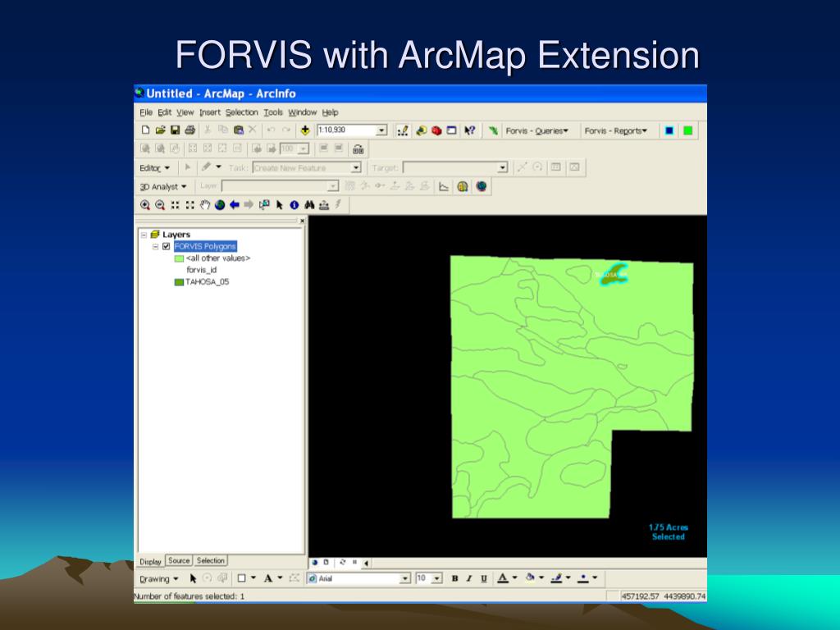Collapse the Layers tree node

[x=144, y=235]
